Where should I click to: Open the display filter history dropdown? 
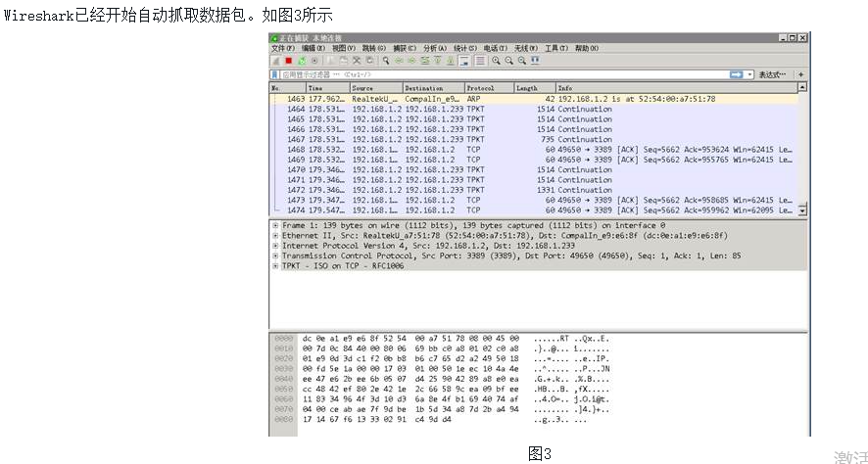pos(750,74)
